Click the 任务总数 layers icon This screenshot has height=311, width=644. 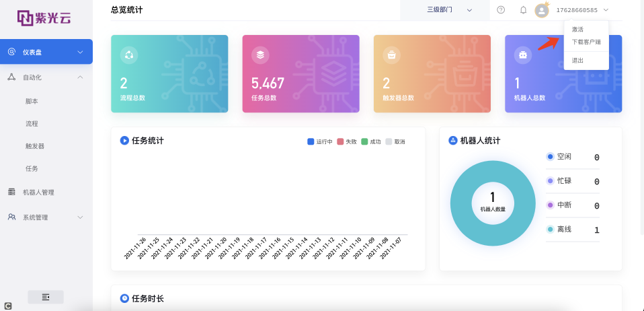tap(260, 55)
